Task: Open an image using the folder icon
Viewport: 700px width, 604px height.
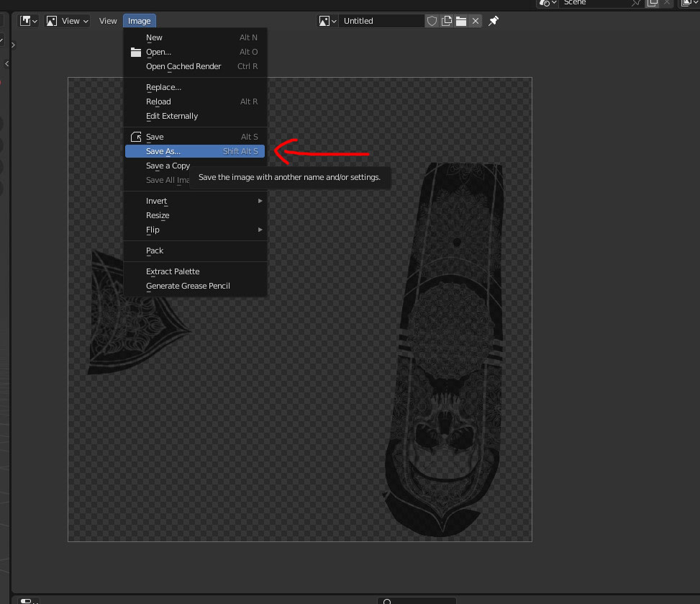Action: (460, 21)
